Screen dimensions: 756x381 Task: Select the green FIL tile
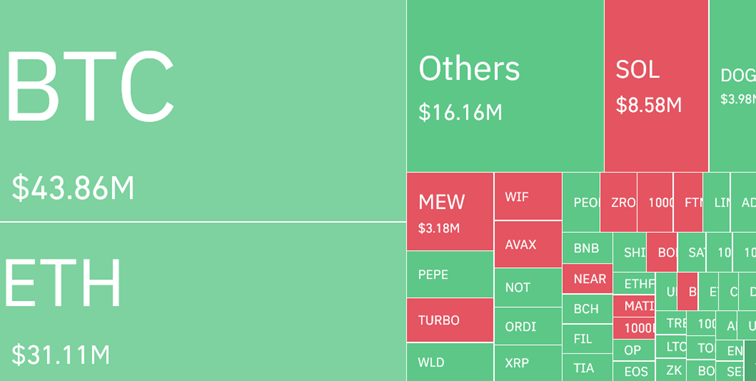point(587,339)
